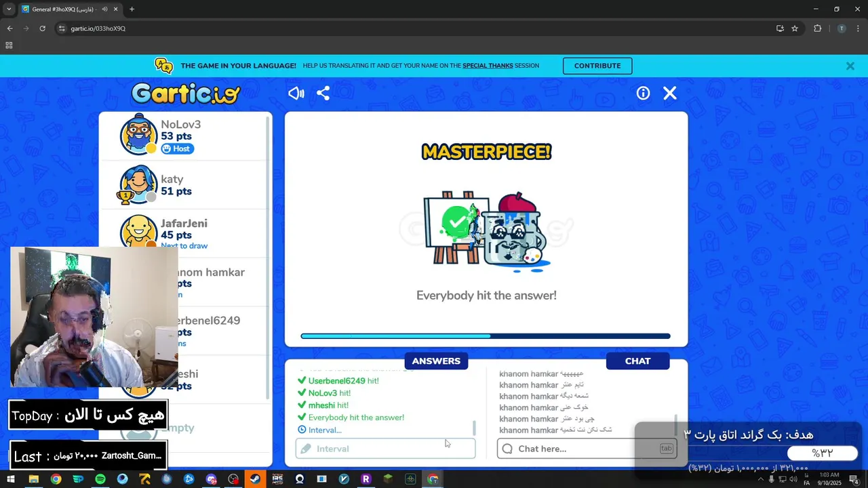Open Spotify from the taskbar
Viewport: 868px width, 488px height.
tap(100, 479)
